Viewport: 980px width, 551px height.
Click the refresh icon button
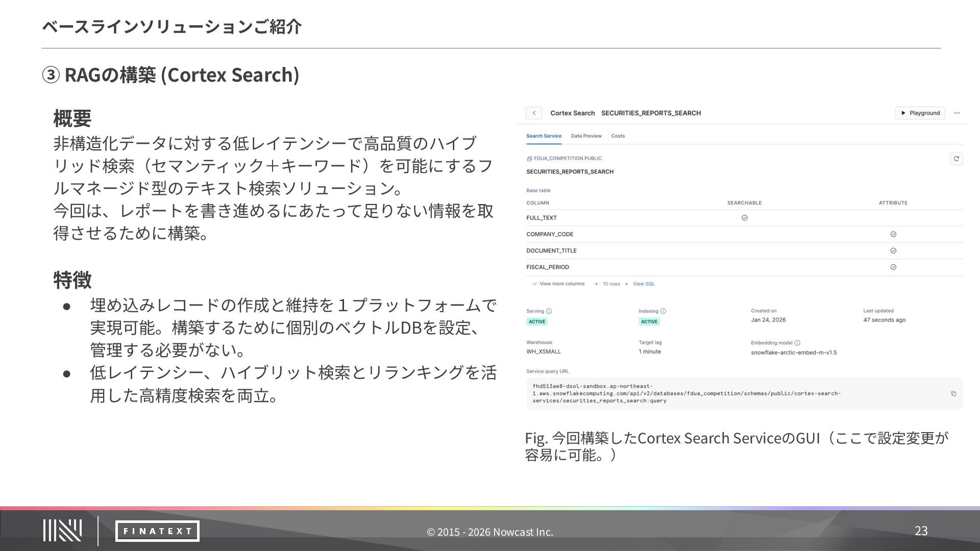(x=956, y=159)
